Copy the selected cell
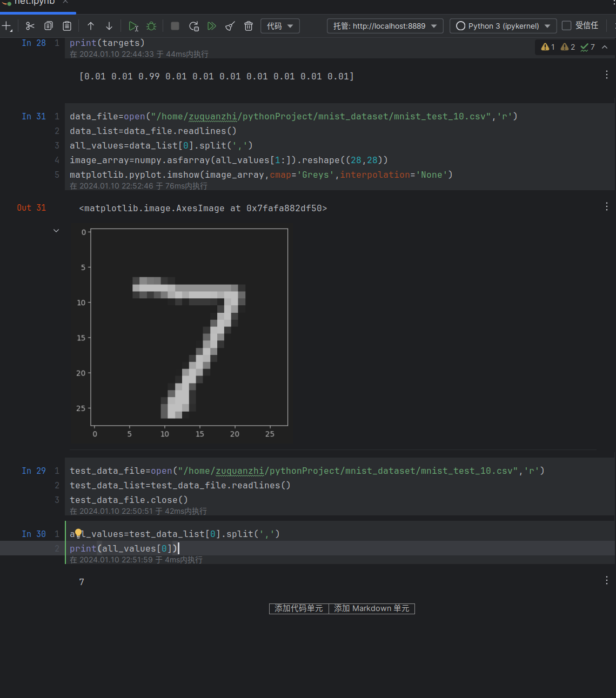The image size is (616, 698). (x=49, y=26)
